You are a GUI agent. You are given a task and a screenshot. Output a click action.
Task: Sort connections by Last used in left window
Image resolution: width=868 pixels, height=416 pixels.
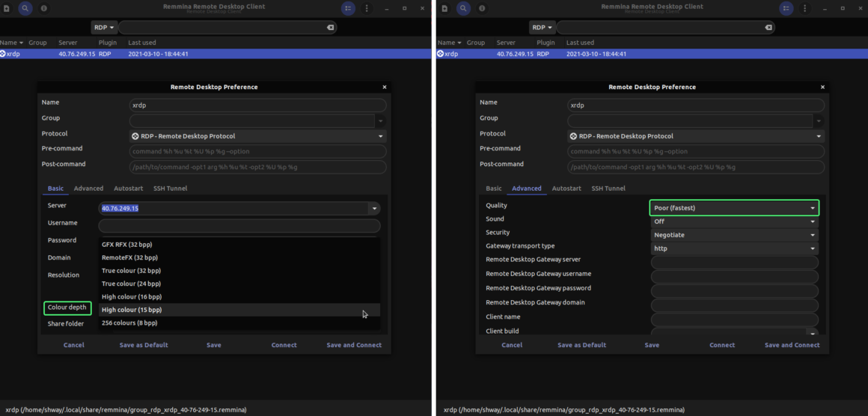142,43
